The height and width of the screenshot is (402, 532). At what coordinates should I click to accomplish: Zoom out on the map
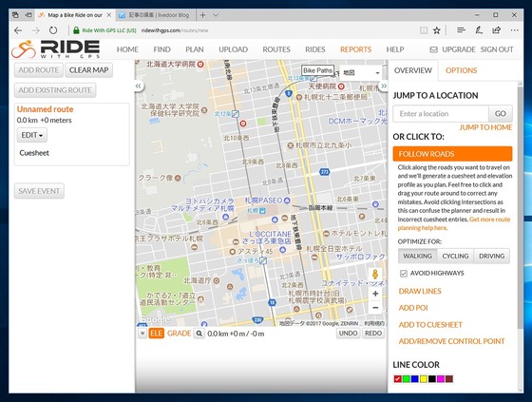click(375, 308)
